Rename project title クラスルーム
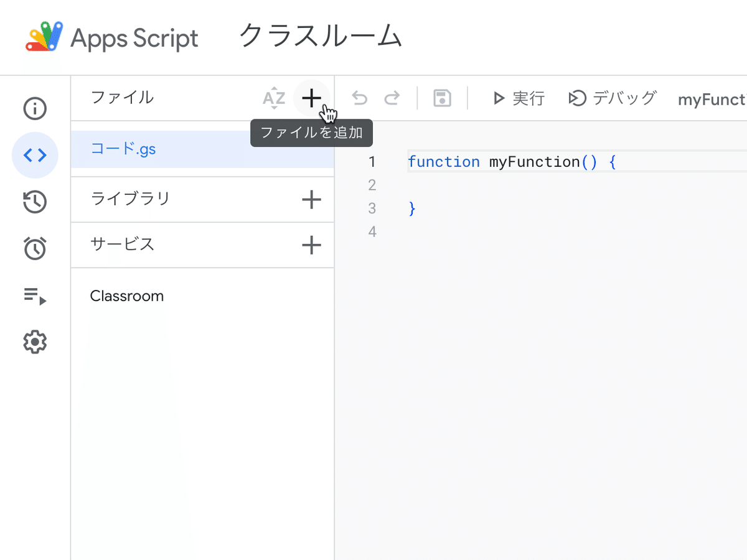 tap(321, 36)
